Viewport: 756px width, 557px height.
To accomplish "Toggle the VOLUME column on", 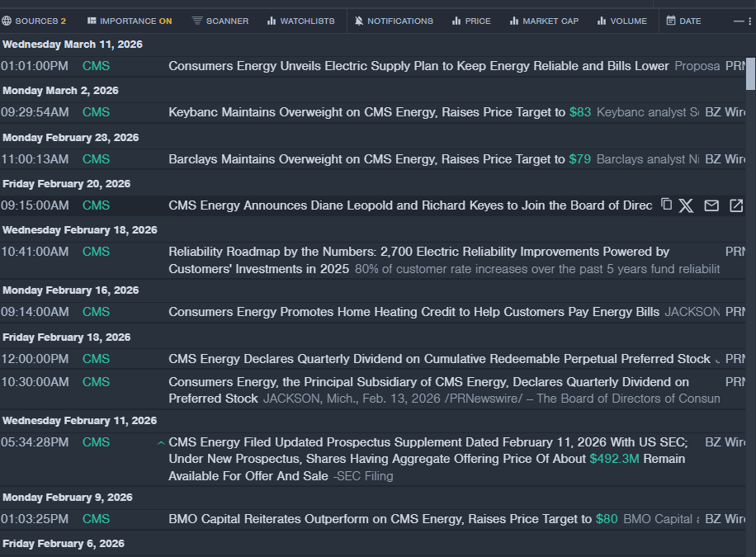I will pyautogui.click(x=622, y=21).
